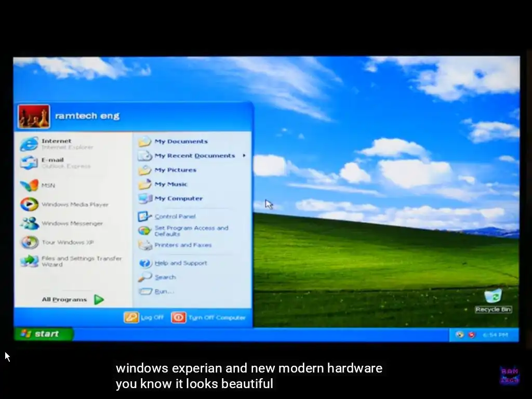Click Windows Media Player label
This screenshot has height=399, width=532.
75,205
